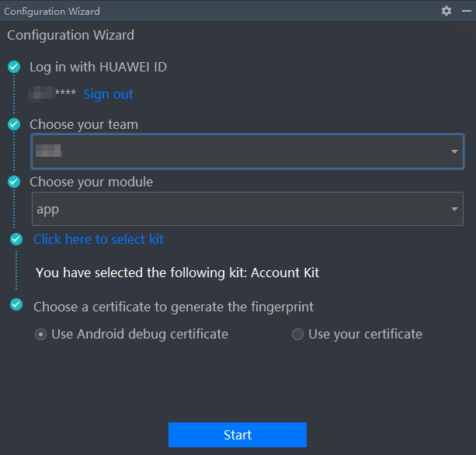Select Use your certificate option
Image resolution: width=476 pixels, height=455 pixels.
pyautogui.click(x=297, y=335)
